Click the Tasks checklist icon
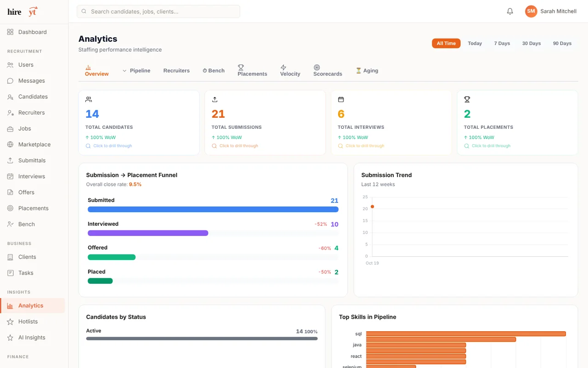The width and height of the screenshot is (588, 368). click(10, 273)
